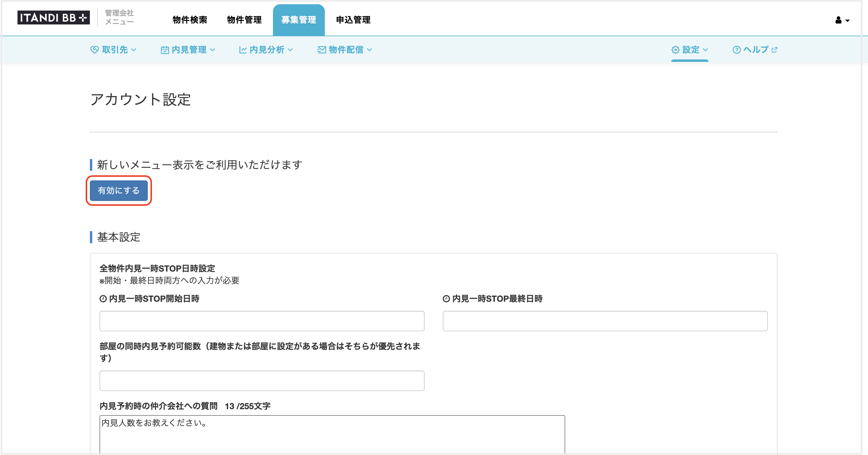The width and height of the screenshot is (868, 455).
Task: Open the 内見管理 menu
Action: tap(188, 50)
